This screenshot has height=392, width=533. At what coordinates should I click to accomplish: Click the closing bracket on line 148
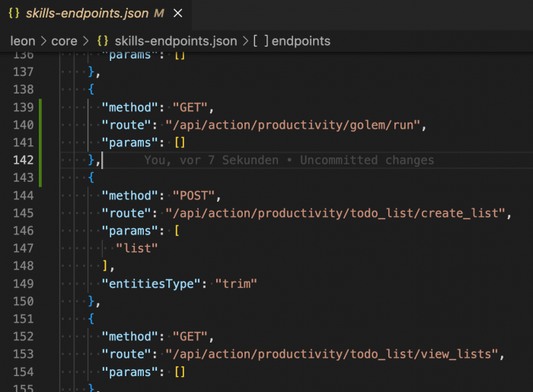click(105, 266)
